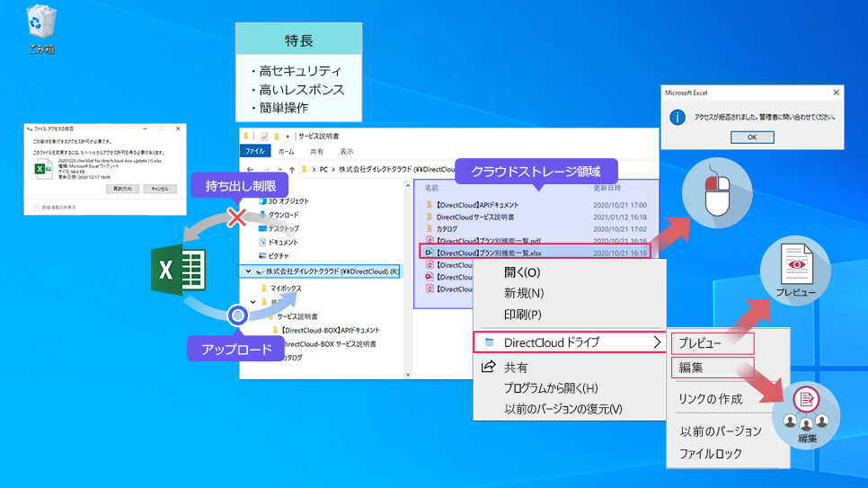Open the recent locations dropdown chevron
This screenshot has width=868, height=488.
[x=280, y=170]
